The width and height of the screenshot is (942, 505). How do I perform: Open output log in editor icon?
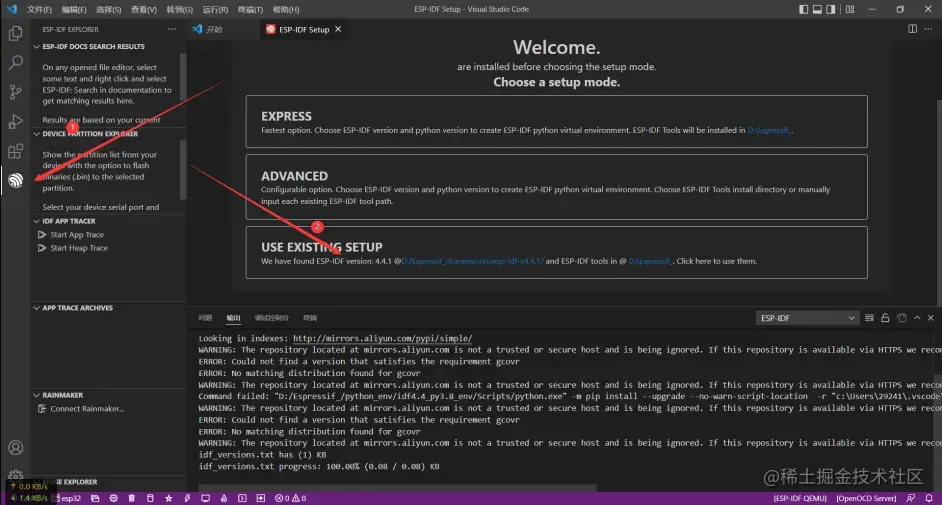[902, 318]
